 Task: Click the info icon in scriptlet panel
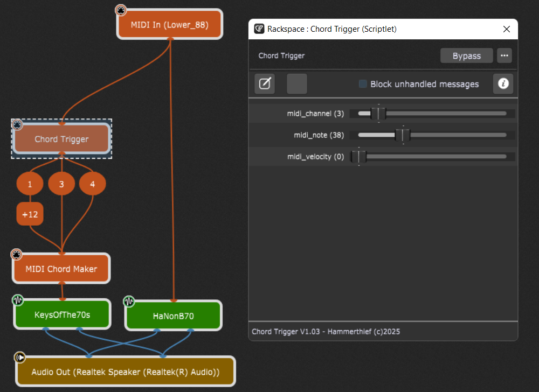[x=503, y=83]
